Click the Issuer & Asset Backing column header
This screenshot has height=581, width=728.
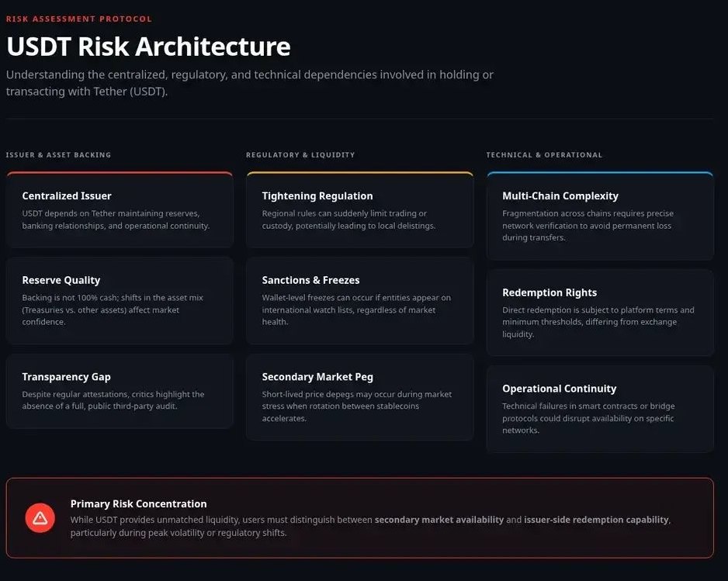(58, 155)
